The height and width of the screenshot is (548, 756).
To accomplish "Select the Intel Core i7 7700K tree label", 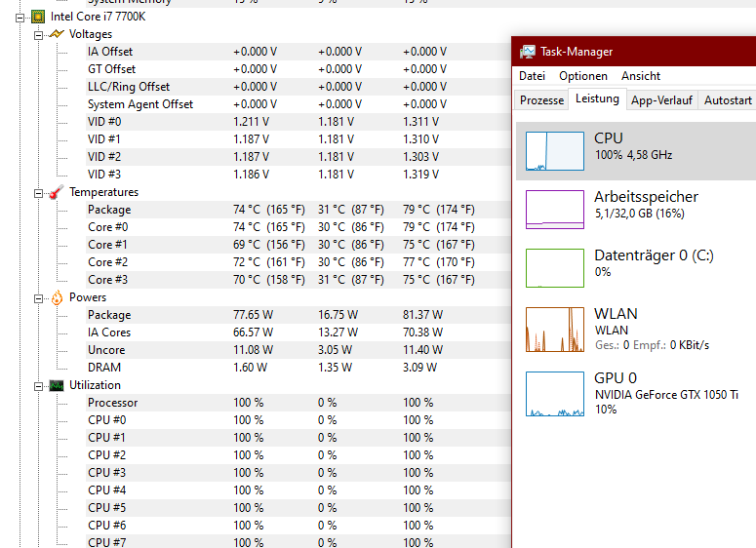I will pyautogui.click(x=98, y=17).
